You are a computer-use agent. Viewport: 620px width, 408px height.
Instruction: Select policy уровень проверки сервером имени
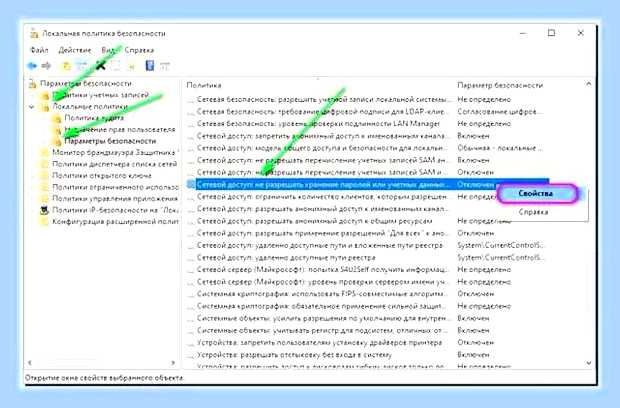[x=322, y=282]
